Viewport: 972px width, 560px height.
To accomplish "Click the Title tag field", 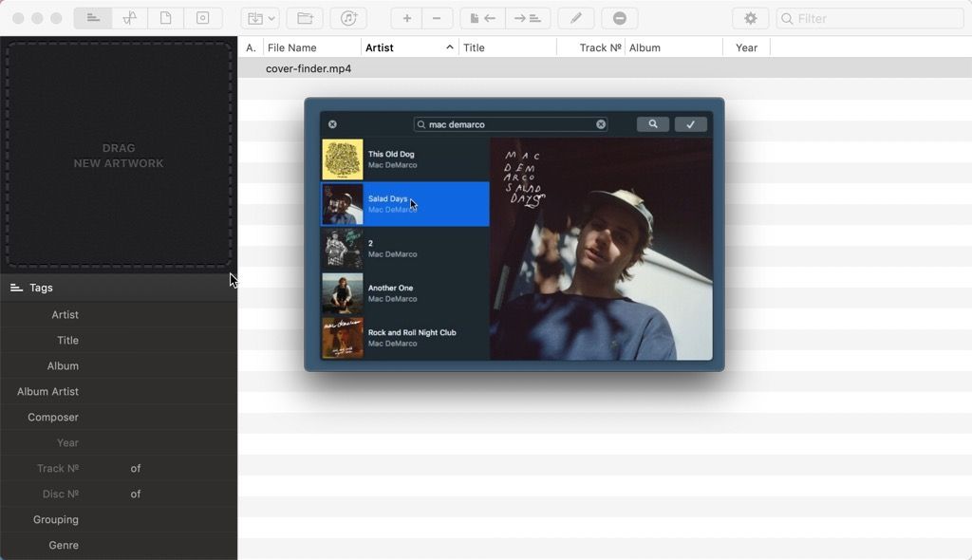I will [x=159, y=340].
